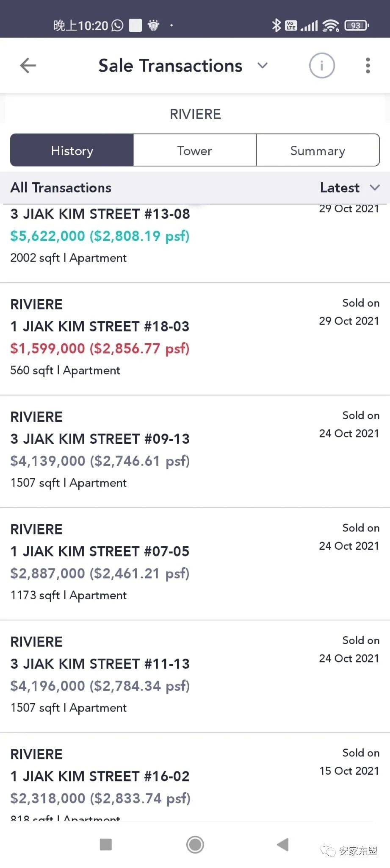Tap the WhatsApp status bar icon
The width and height of the screenshot is (390, 868).
coord(117,25)
